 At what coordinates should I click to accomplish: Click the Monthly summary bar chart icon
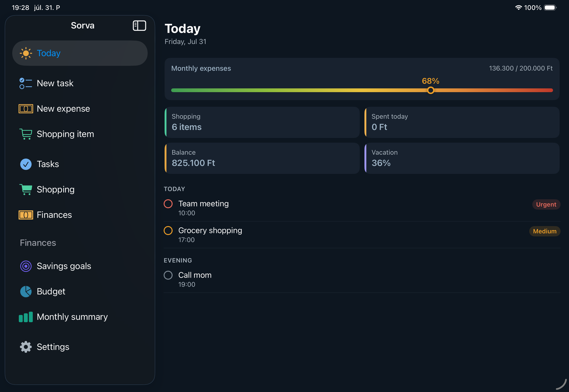(26, 317)
